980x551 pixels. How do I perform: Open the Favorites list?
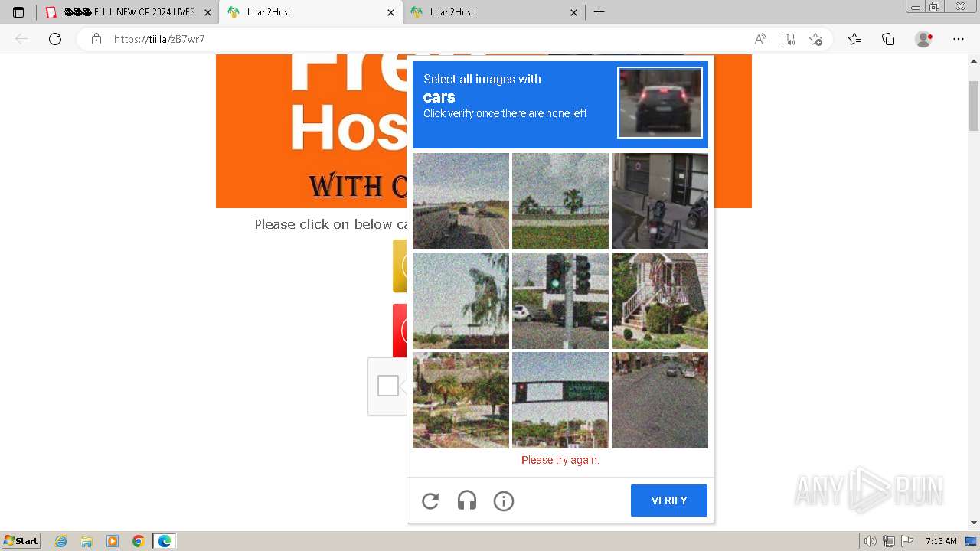(x=854, y=39)
